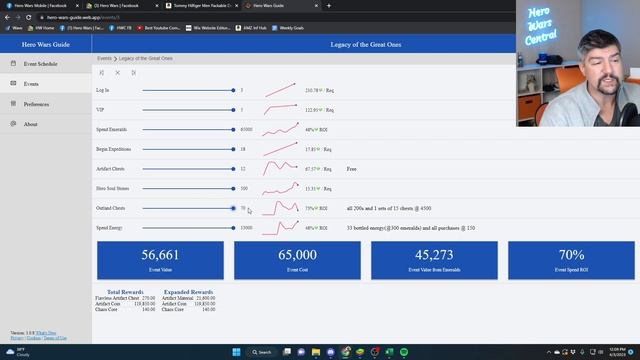Switch to the Hero Wars Guide tab
The image size is (640, 360).
pos(282,6)
